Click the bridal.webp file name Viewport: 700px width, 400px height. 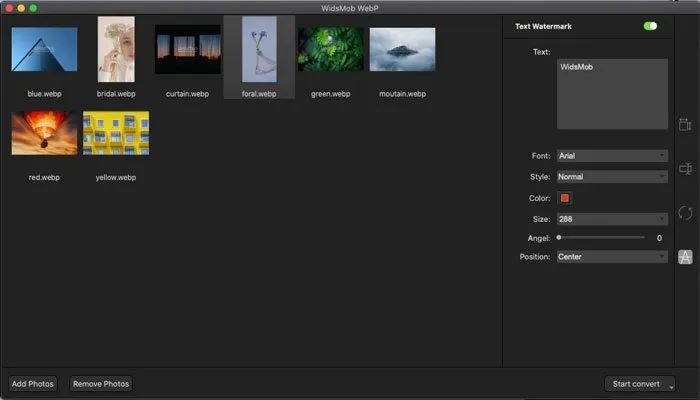(116, 94)
